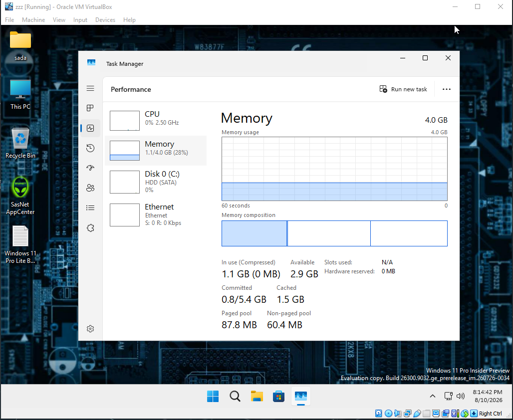Open File Explorer from taskbar
Screen dimensions: 513x420
[257, 397]
